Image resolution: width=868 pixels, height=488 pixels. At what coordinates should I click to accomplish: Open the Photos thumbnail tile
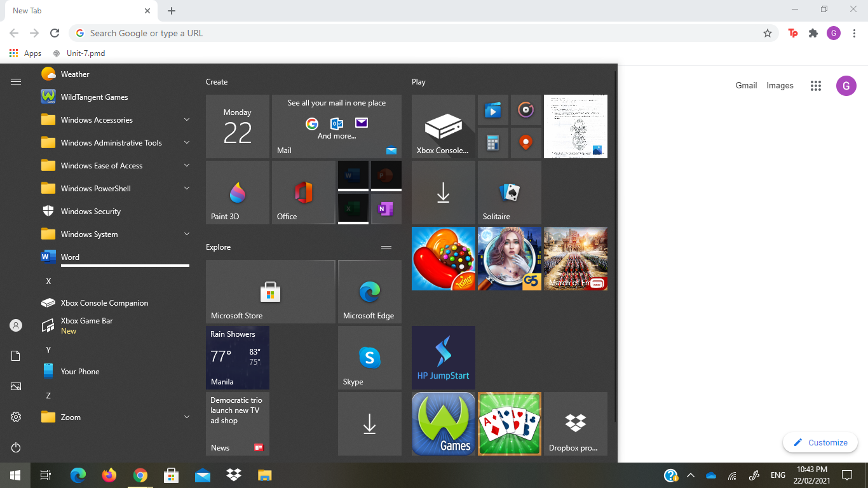(576, 126)
